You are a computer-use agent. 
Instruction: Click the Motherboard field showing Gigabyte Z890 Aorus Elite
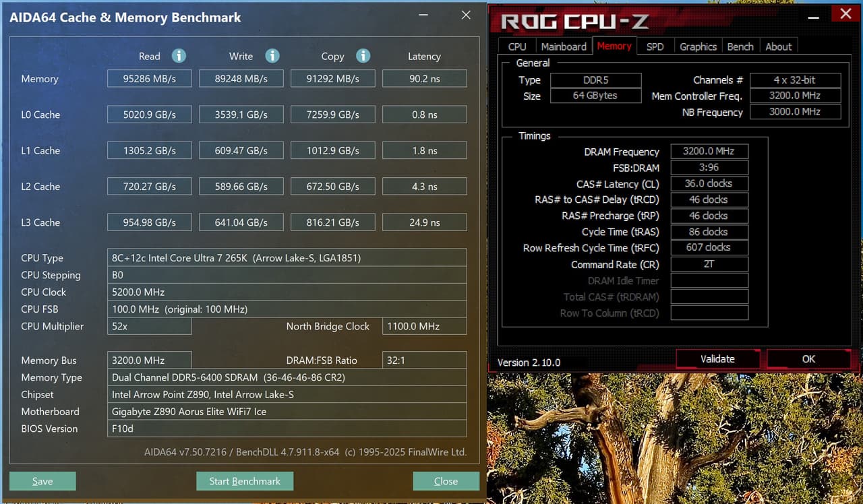pos(287,411)
